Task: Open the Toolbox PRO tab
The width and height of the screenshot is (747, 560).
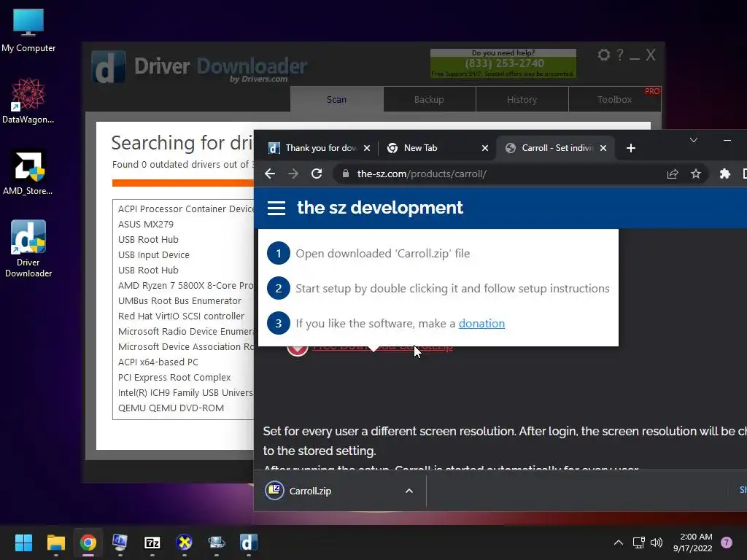Action: [614, 99]
